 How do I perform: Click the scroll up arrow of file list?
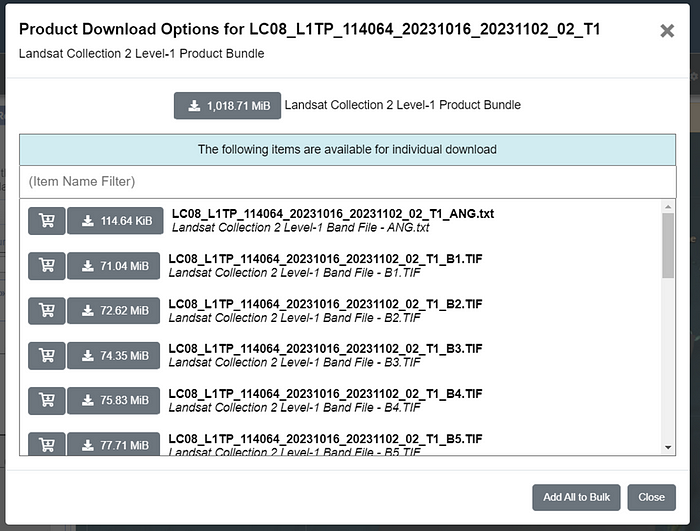668,207
